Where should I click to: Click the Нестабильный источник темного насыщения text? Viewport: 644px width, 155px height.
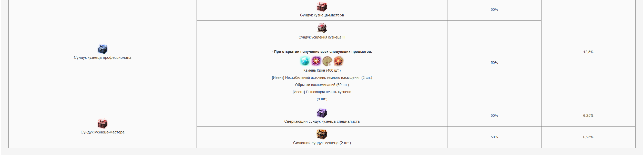(323, 77)
